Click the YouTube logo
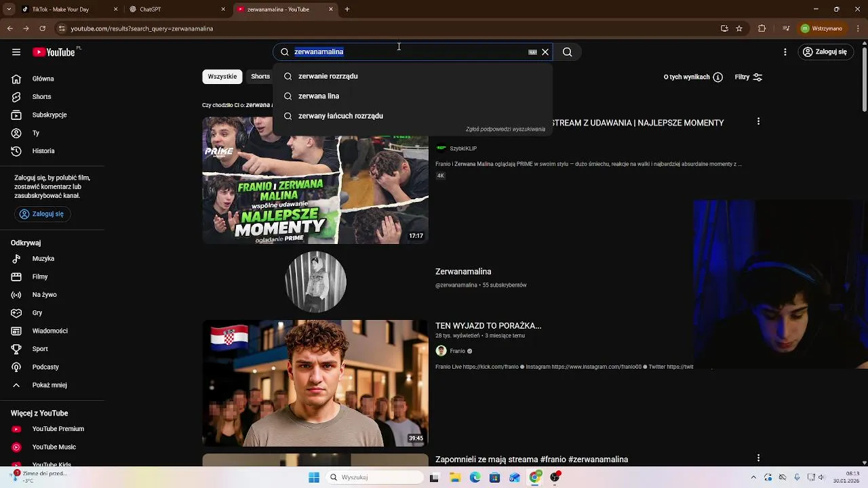This screenshot has height=488, width=868. pos(54,52)
